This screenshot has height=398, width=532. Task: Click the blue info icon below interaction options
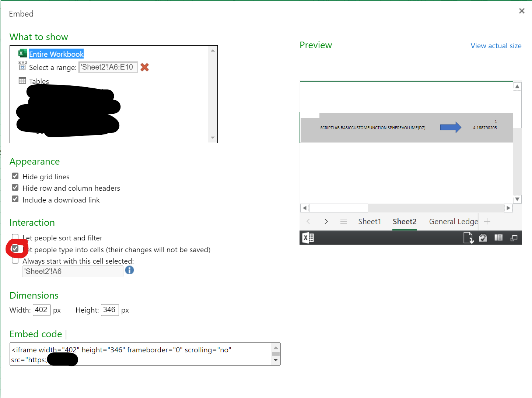[129, 270]
